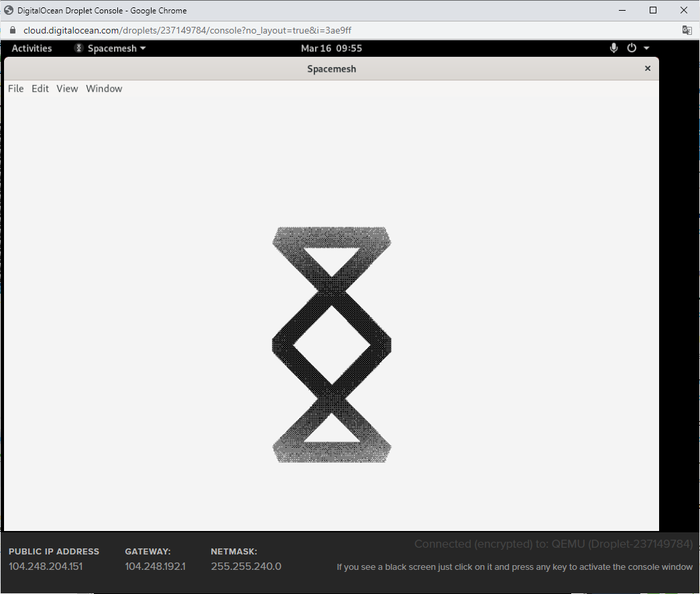The width and height of the screenshot is (700, 594).
Task: Click the public IP address 104.248.204.151
Action: pos(46,567)
